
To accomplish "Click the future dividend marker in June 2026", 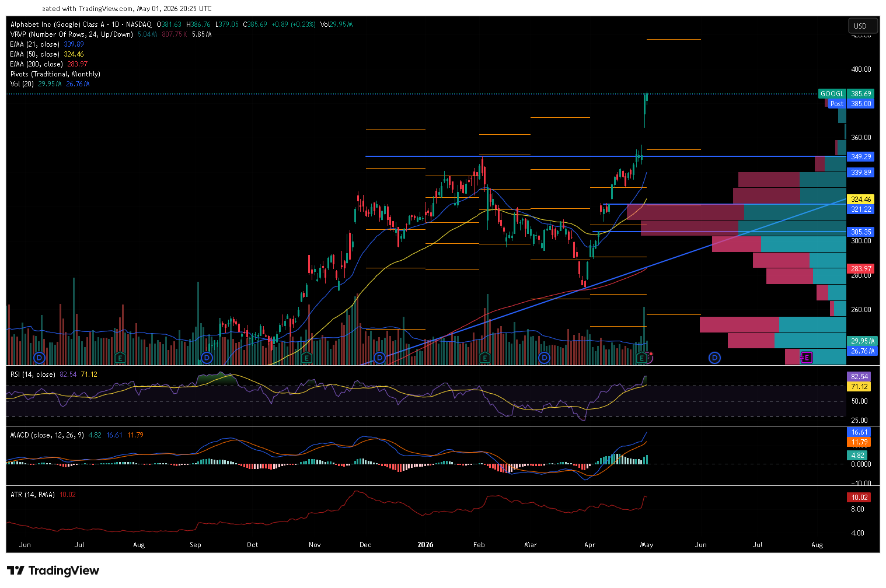I will pos(714,358).
